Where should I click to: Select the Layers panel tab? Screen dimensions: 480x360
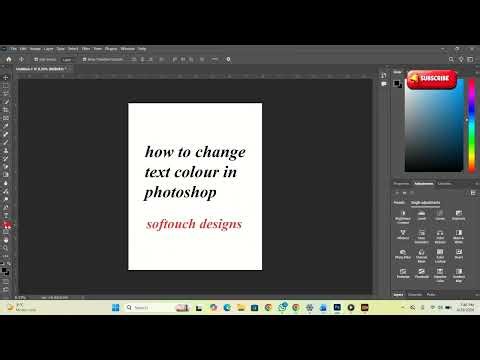pyautogui.click(x=398, y=295)
